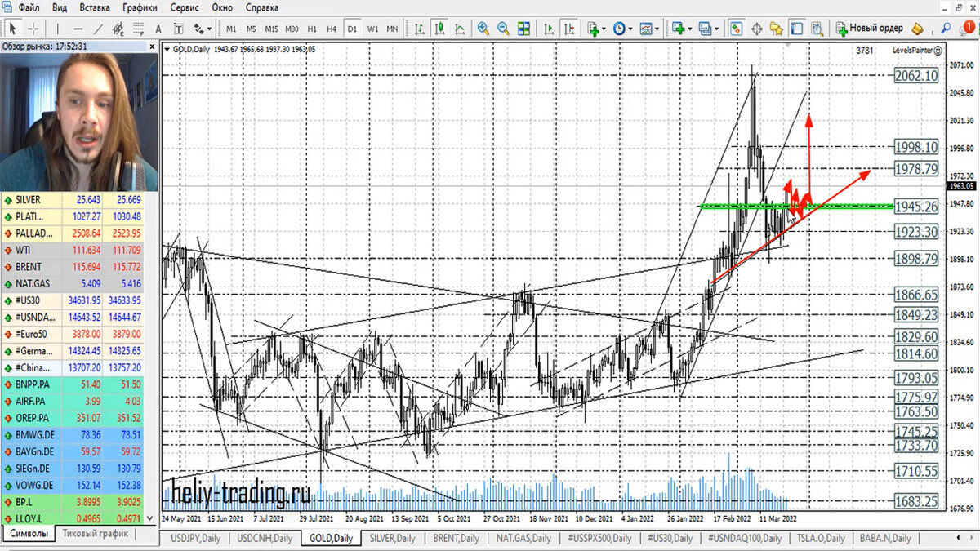
Task: Open the Вид menu
Action: pyautogui.click(x=60, y=7)
